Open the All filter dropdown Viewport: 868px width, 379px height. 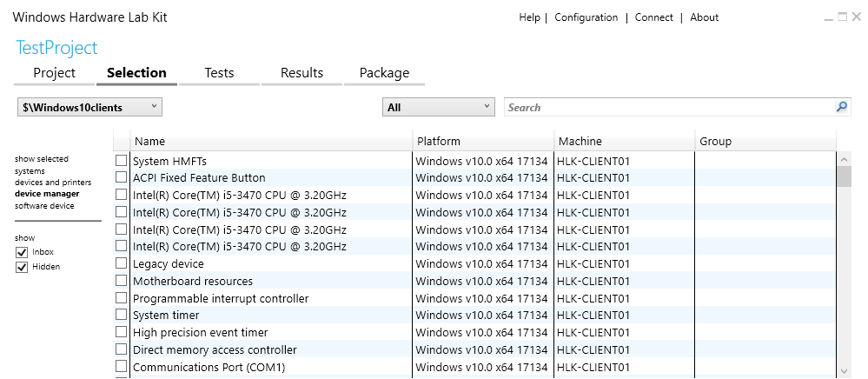(x=439, y=107)
